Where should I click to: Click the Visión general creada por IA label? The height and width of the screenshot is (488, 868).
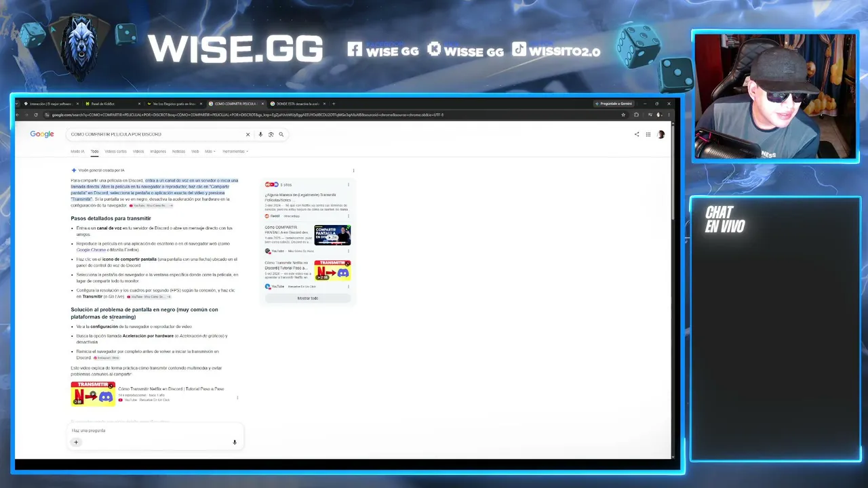coord(102,170)
